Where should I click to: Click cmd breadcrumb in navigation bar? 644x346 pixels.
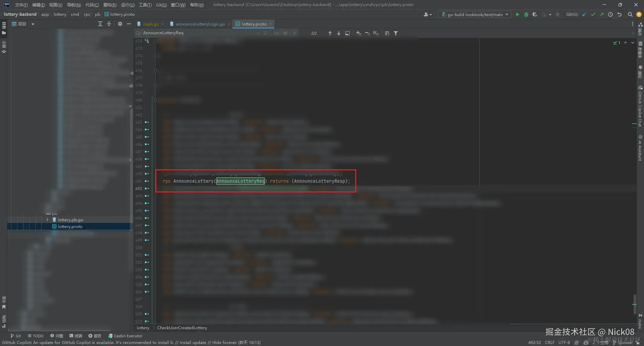75,14
